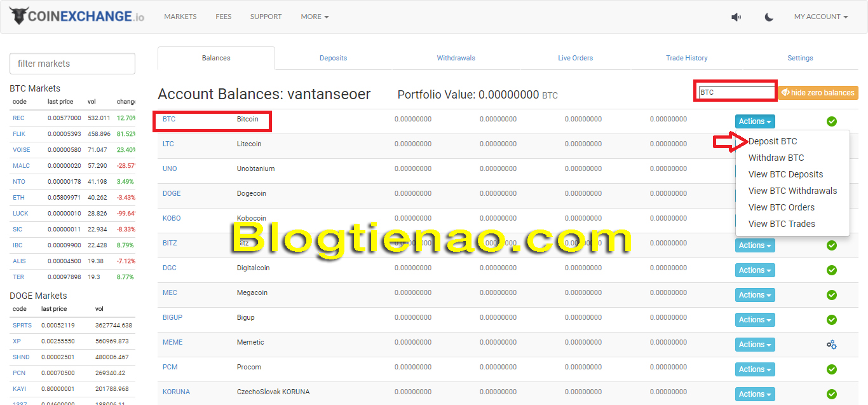The height and width of the screenshot is (405, 868).
Task: Go to MARKETS in the top navigation
Action: click(x=180, y=17)
